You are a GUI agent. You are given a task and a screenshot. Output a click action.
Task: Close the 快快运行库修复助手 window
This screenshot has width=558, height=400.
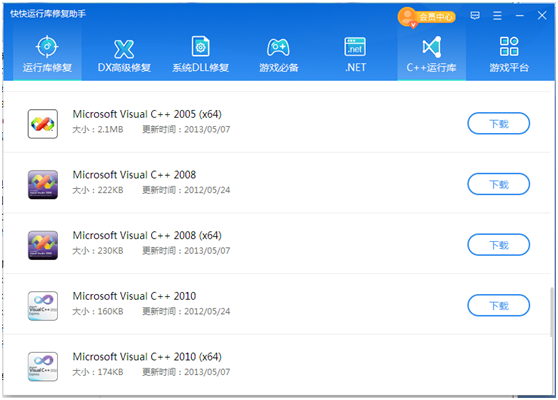click(542, 15)
